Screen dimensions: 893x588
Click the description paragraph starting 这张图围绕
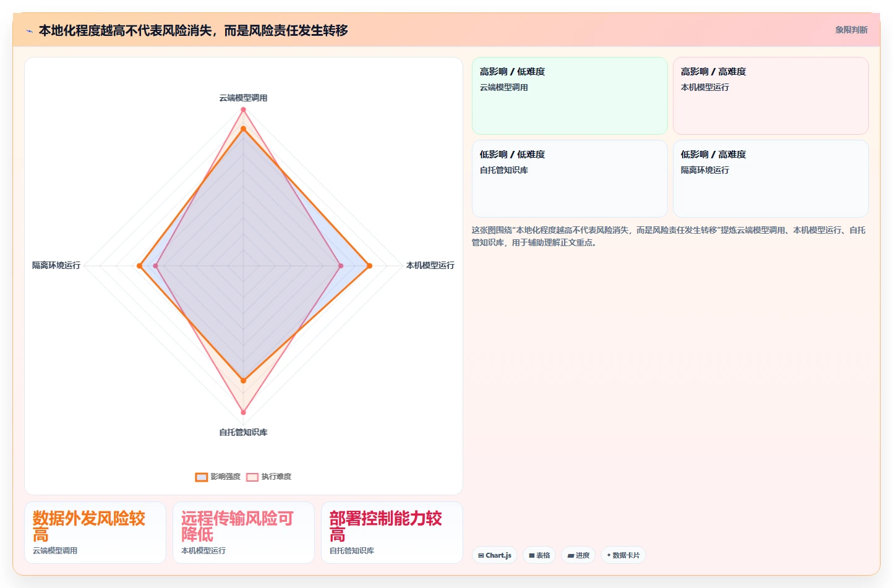tap(669, 236)
